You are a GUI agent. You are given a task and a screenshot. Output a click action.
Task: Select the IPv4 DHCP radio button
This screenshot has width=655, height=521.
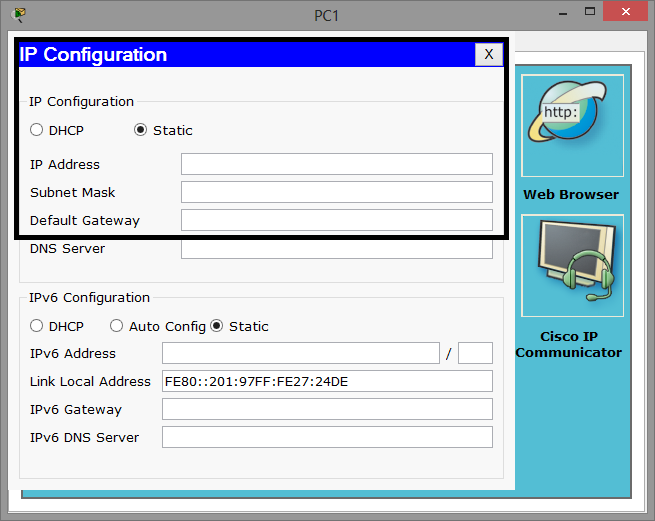coord(36,130)
